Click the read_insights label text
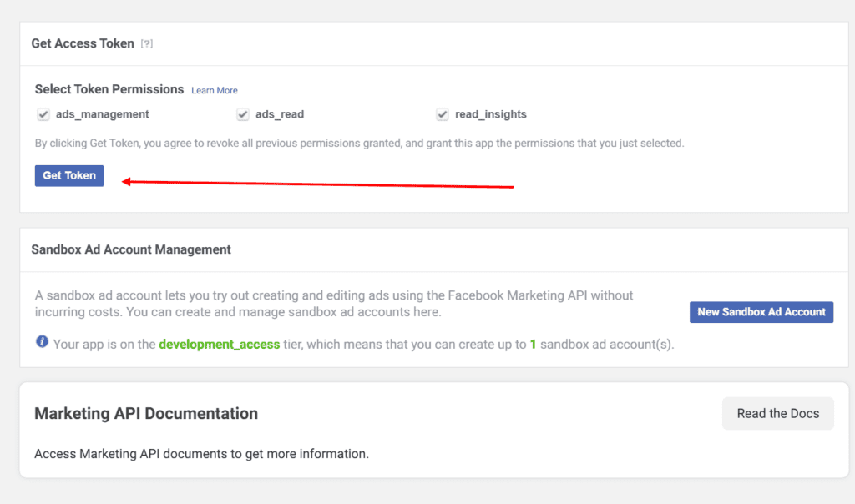The image size is (855, 504). point(491,114)
